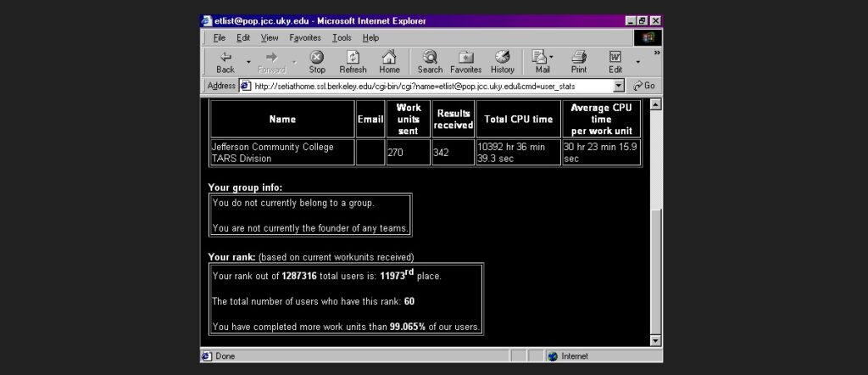
Task: Click the "Email" column header
Action: [370, 119]
